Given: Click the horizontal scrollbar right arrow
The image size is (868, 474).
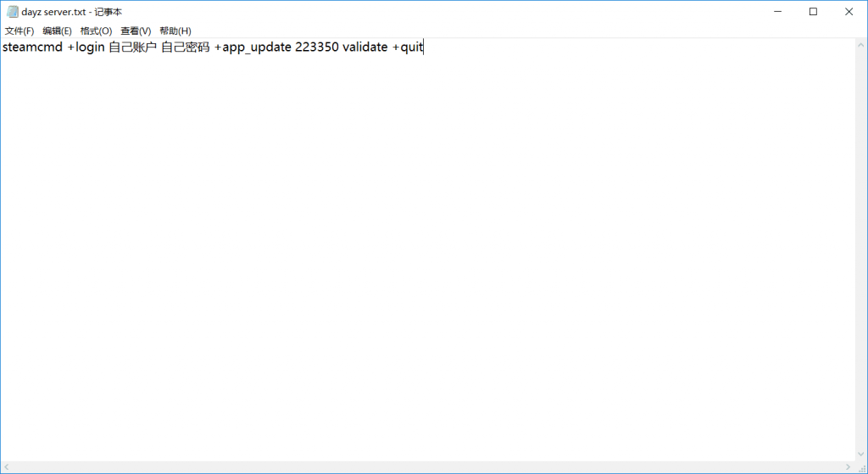Looking at the screenshot, I should coord(848,467).
